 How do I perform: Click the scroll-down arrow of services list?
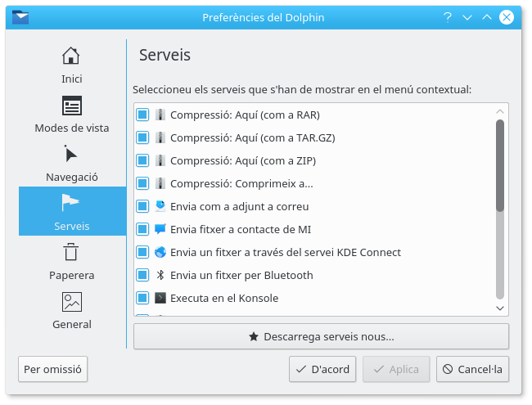coord(500,308)
